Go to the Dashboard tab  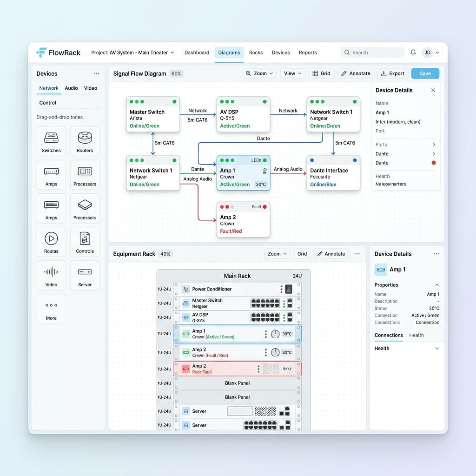point(197,53)
